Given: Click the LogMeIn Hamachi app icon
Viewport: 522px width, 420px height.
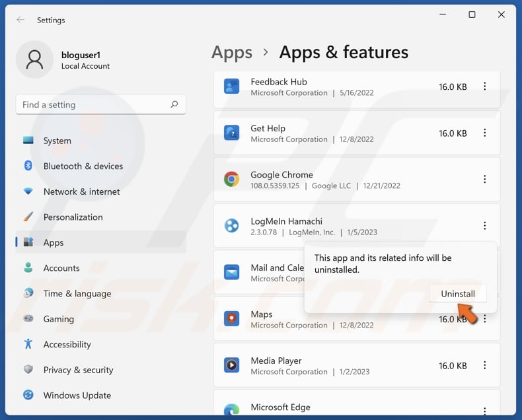Looking at the screenshot, I should click(x=231, y=226).
